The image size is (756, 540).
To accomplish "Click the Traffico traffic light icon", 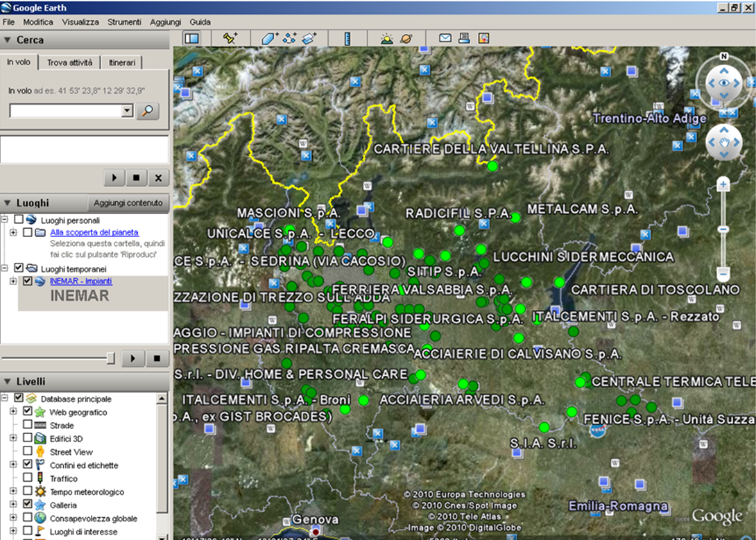I will tap(40, 478).
